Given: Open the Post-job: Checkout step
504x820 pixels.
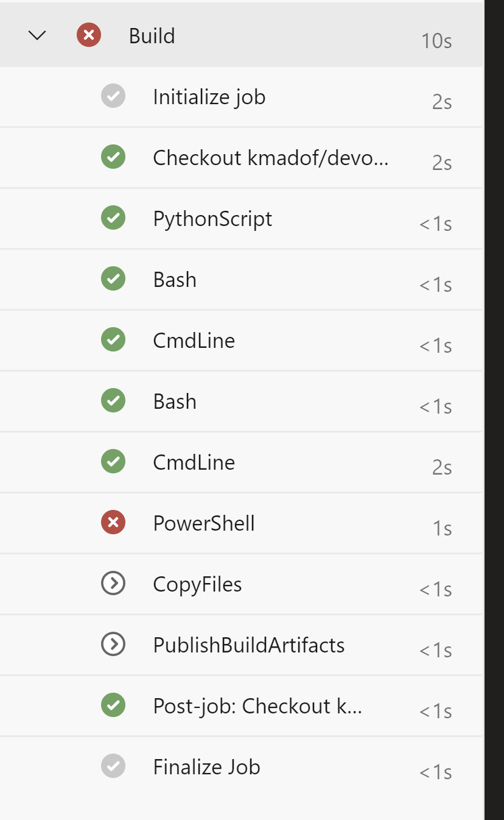Looking at the screenshot, I should coord(257,706).
